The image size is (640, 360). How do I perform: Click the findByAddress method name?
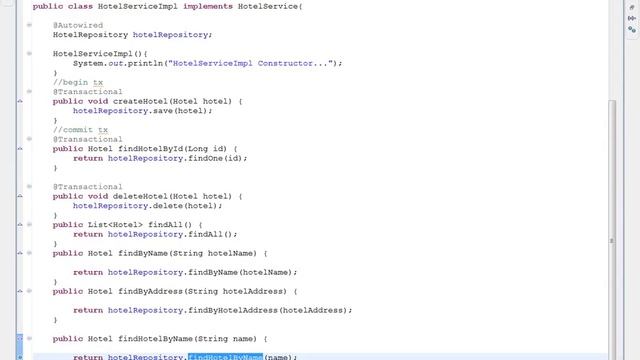pos(151,291)
